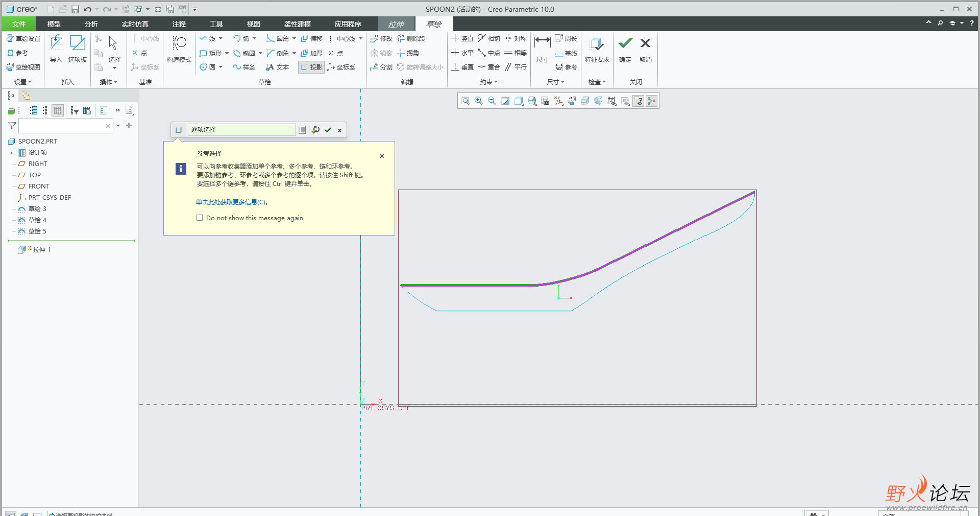Switch to the 拉伸 ribbon tab
Image resolution: width=980 pixels, height=516 pixels.
tap(396, 24)
